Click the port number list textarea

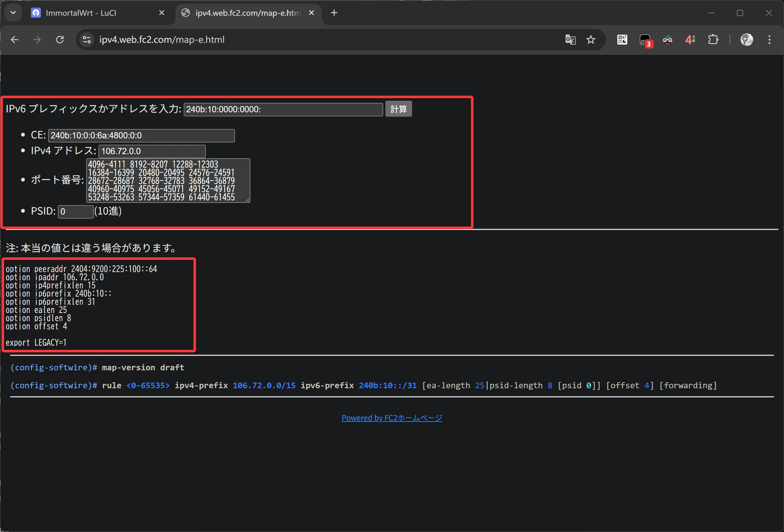tap(168, 181)
